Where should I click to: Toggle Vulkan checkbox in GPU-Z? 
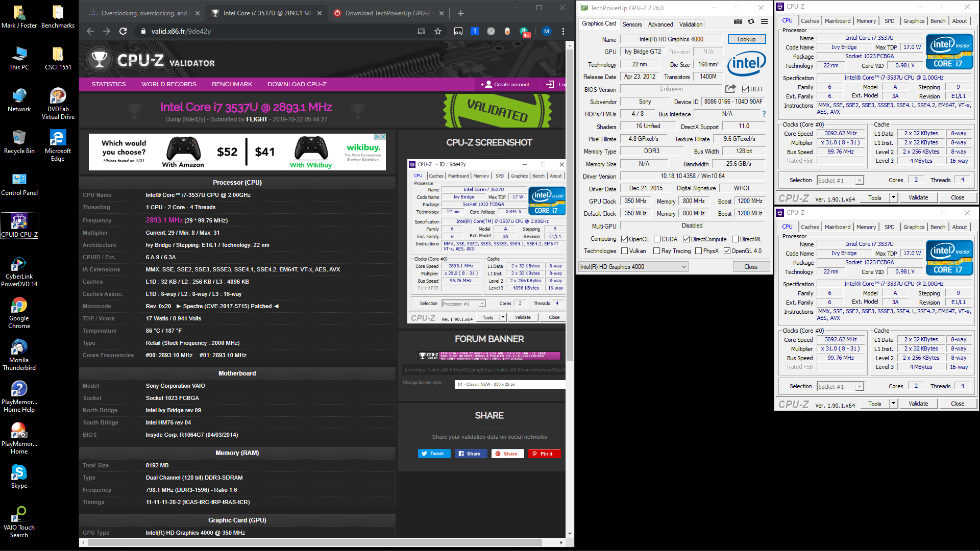pos(624,251)
